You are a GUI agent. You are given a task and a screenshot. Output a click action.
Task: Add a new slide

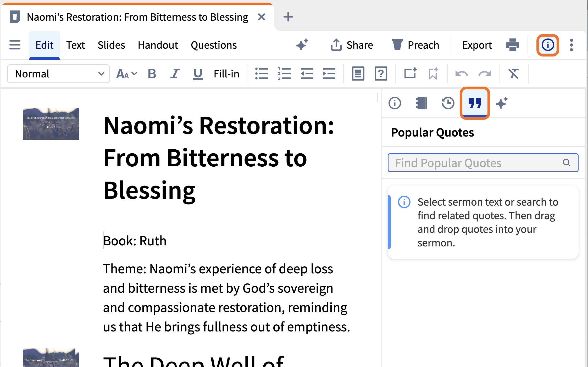click(x=410, y=73)
